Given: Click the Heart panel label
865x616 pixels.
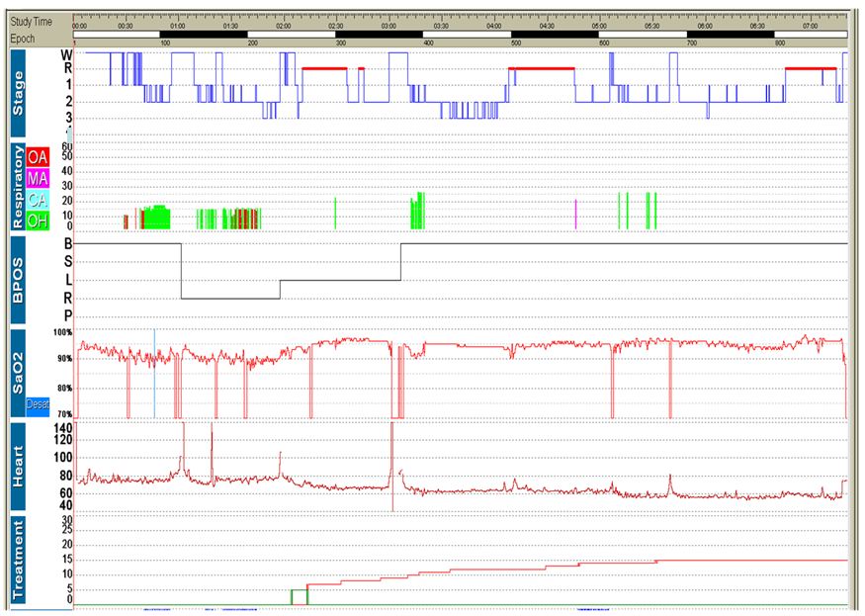Looking at the screenshot, I should 18,467.
